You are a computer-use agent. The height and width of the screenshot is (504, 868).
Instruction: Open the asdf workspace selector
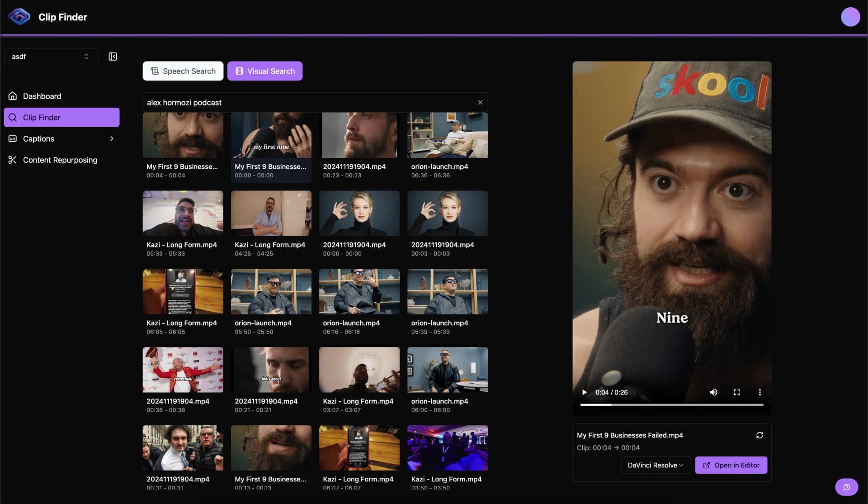51,57
